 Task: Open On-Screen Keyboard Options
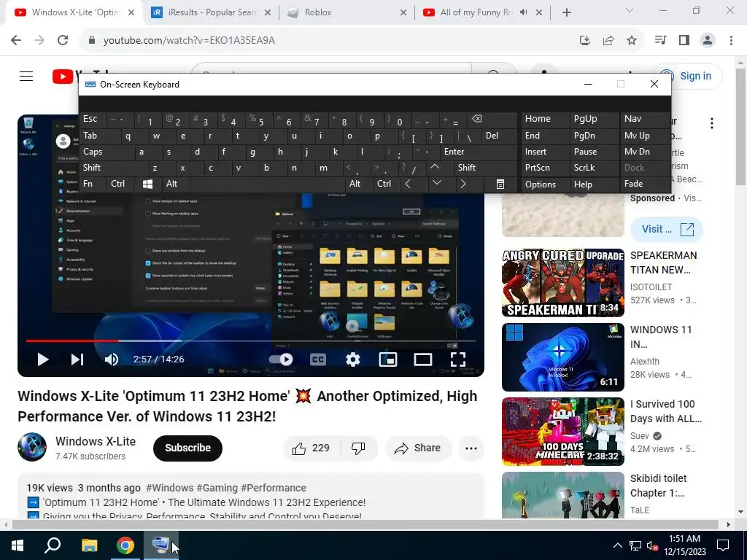click(544, 184)
